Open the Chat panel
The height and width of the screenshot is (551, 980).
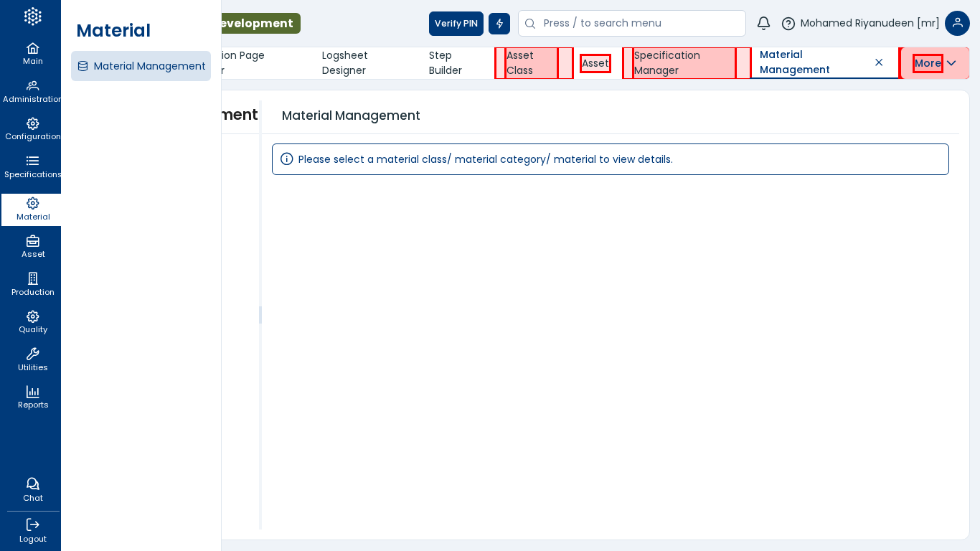[x=32, y=490]
